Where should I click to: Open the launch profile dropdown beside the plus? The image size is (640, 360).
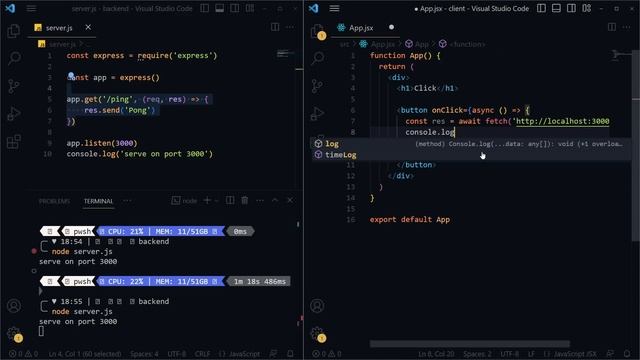pos(216,200)
